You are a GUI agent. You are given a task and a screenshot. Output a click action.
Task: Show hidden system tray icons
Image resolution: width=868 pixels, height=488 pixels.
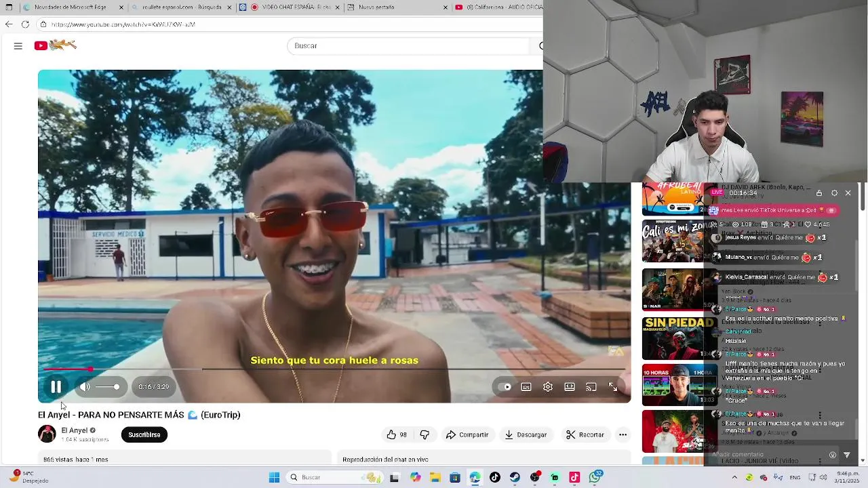(734, 477)
